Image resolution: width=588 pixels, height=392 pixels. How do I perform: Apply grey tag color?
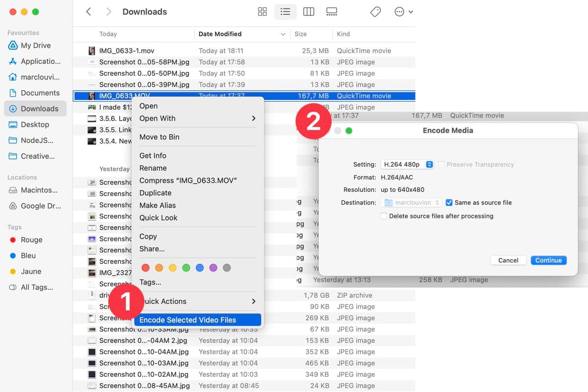point(226,268)
